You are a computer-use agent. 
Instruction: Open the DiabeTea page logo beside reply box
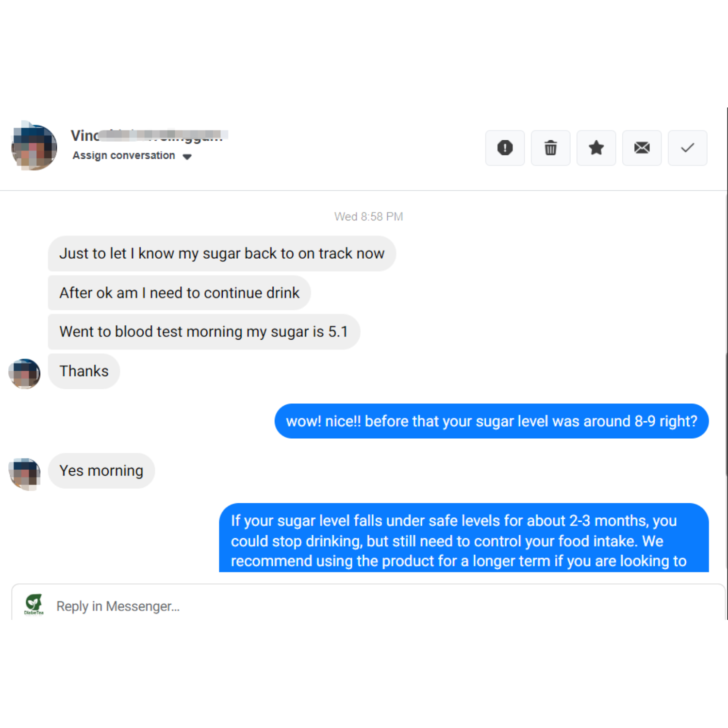[x=34, y=604]
